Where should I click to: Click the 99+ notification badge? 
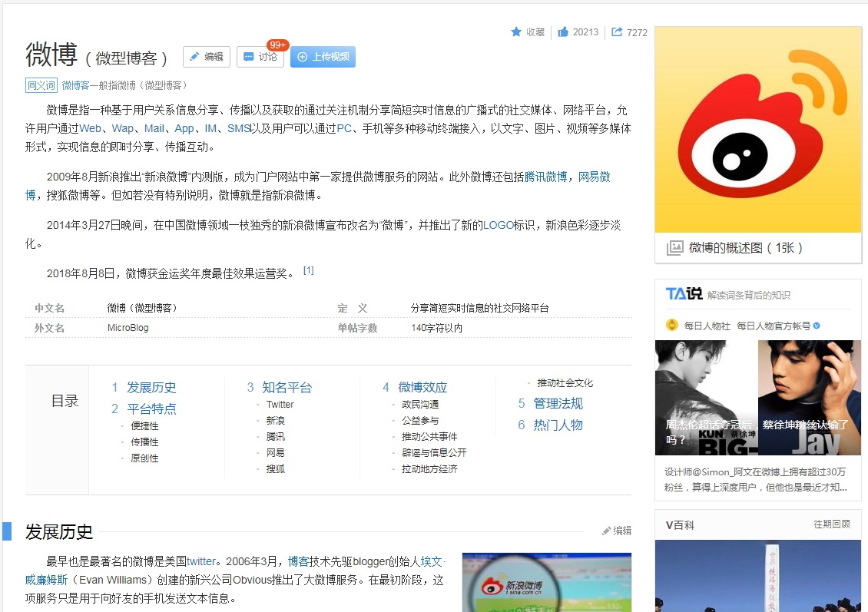pyautogui.click(x=277, y=45)
